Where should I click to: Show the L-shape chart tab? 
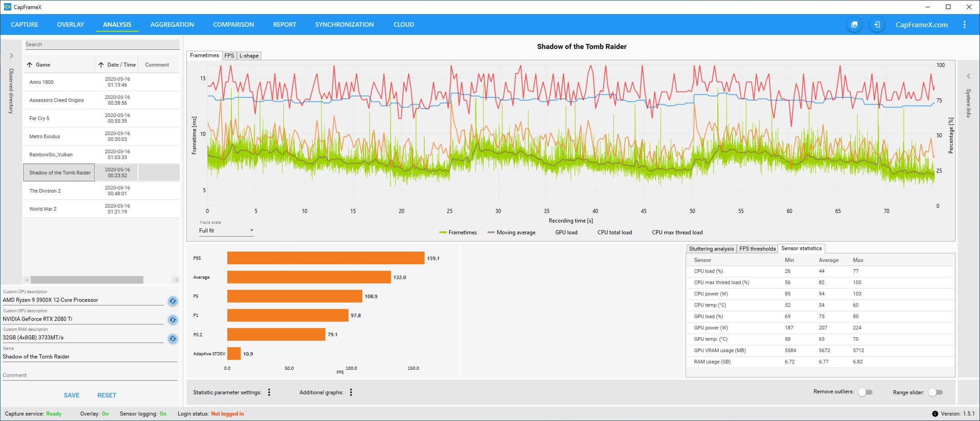pyautogui.click(x=249, y=56)
